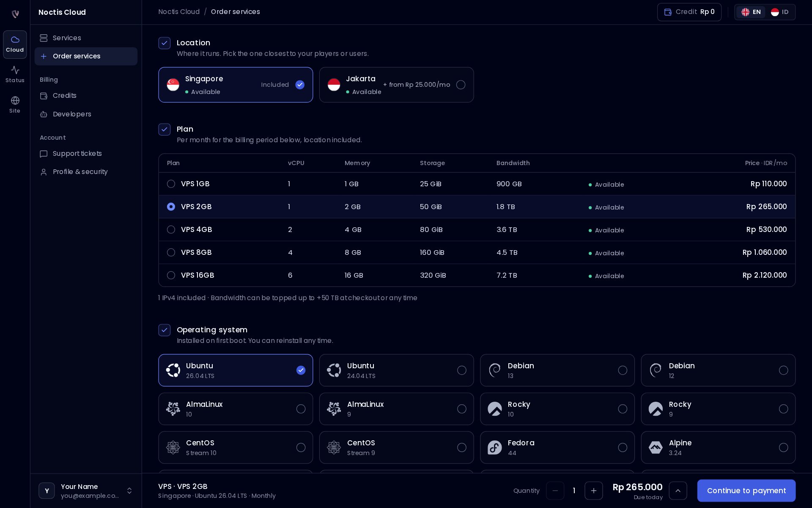This screenshot has width=812, height=508.
Task: Select the Alpine 3.24 card
Action: point(718,447)
